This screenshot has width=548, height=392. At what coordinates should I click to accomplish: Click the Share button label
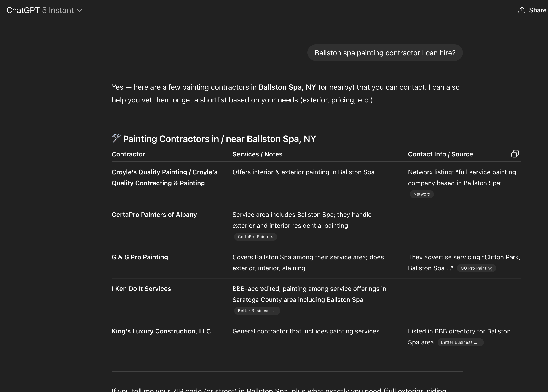(x=538, y=10)
